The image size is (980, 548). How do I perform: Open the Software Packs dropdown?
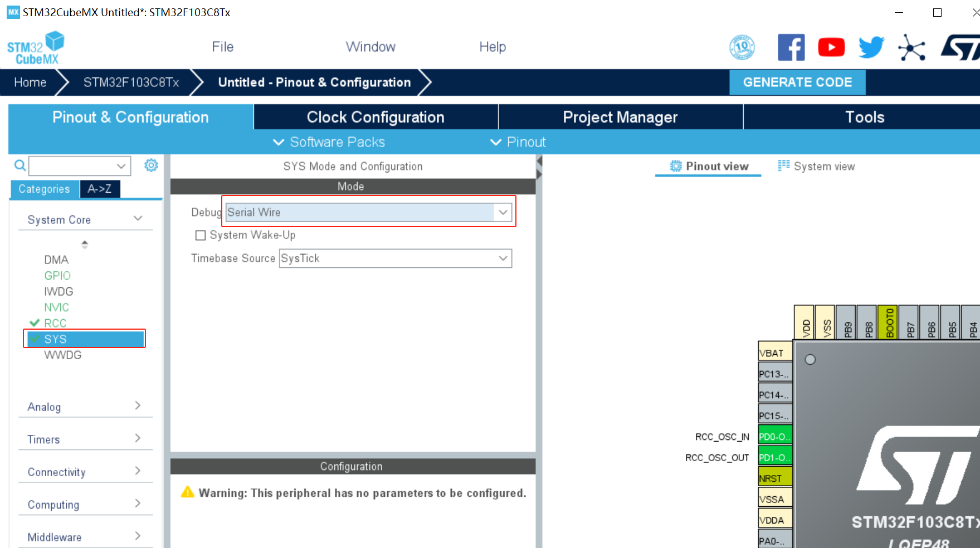coord(329,142)
